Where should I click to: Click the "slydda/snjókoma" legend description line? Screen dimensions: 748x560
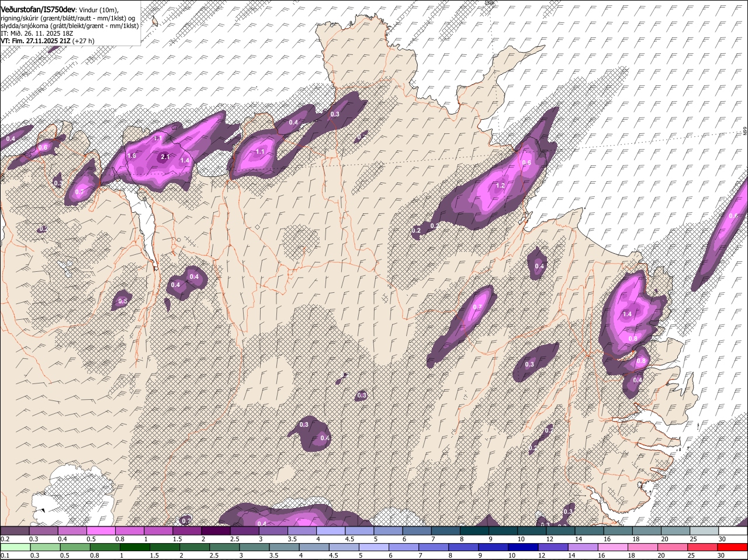(70, 26)
